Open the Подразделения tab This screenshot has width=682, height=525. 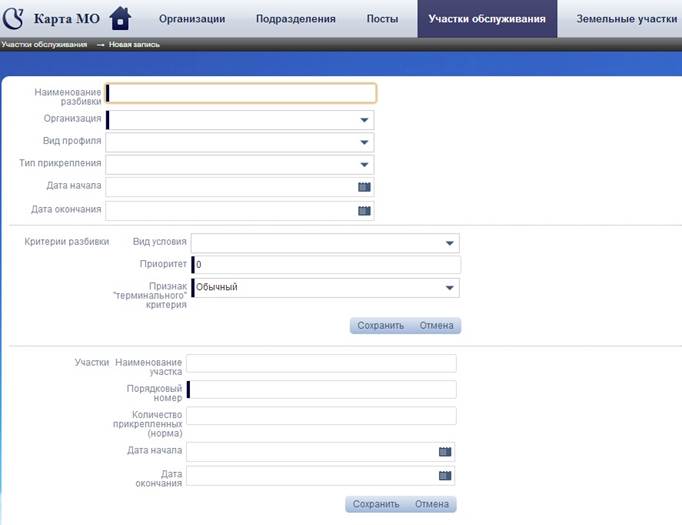pyautogui.click(x=296, y=19)
